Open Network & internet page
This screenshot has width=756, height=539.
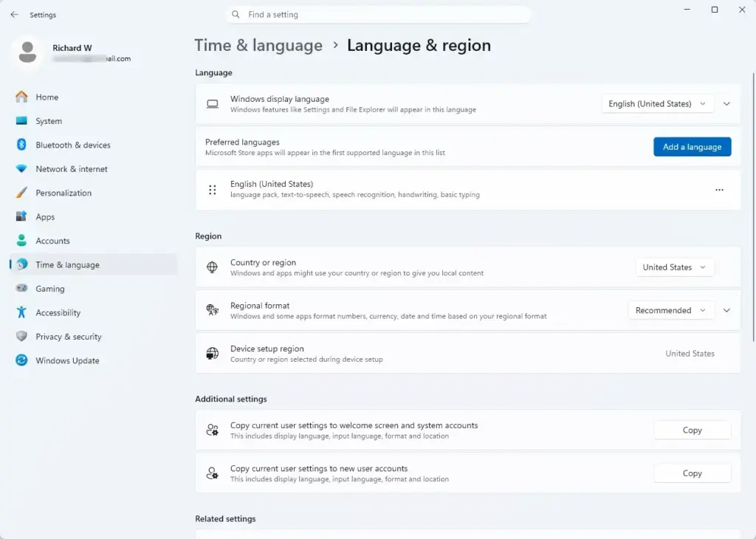(94, 169)
